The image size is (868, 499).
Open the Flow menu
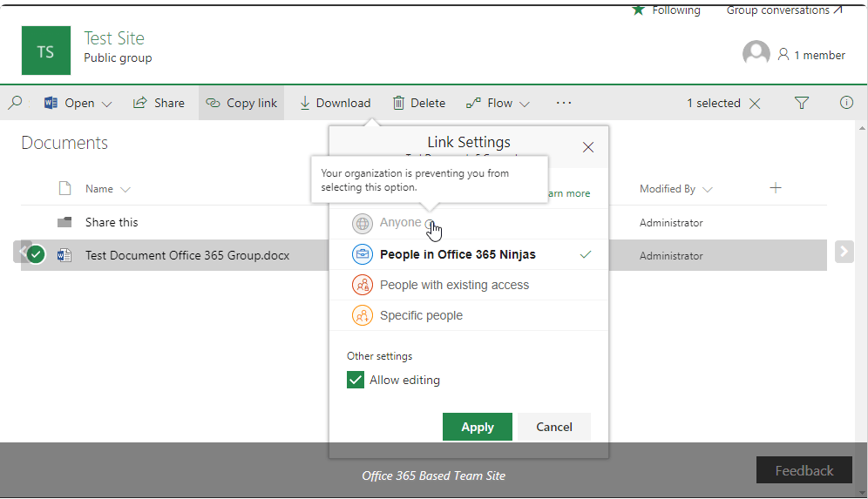(x=498, y=103)
